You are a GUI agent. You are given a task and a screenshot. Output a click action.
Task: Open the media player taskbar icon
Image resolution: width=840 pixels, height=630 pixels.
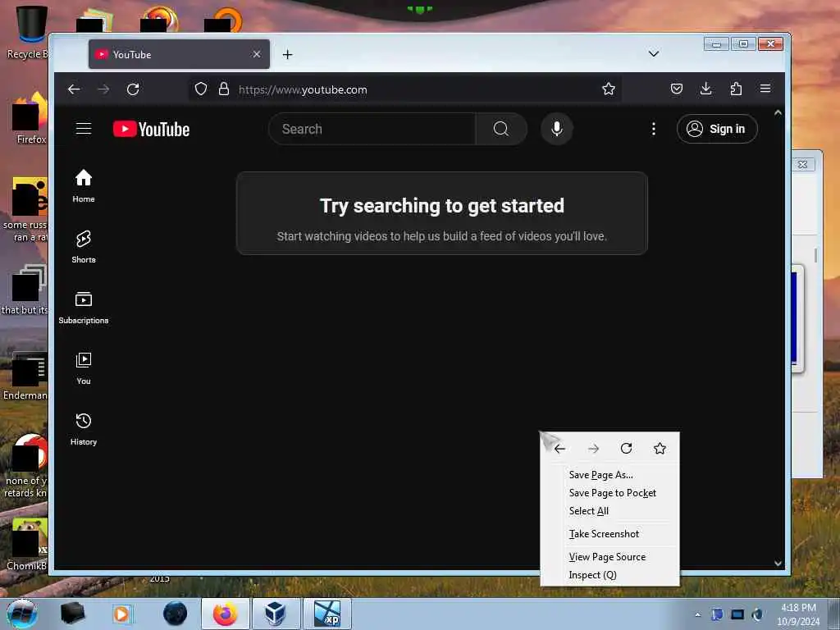(x=121, y=614)
